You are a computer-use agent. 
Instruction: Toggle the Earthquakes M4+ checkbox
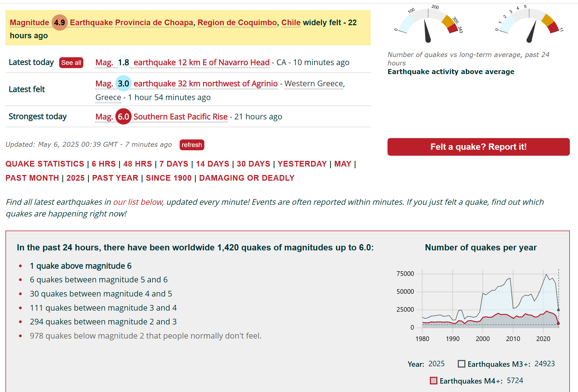[x=433, y=381]
